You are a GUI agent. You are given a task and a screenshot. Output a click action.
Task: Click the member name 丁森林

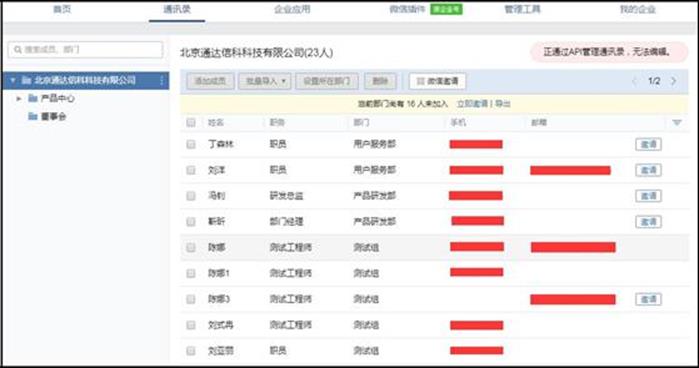pyautogui.click(x=221, y=144)
